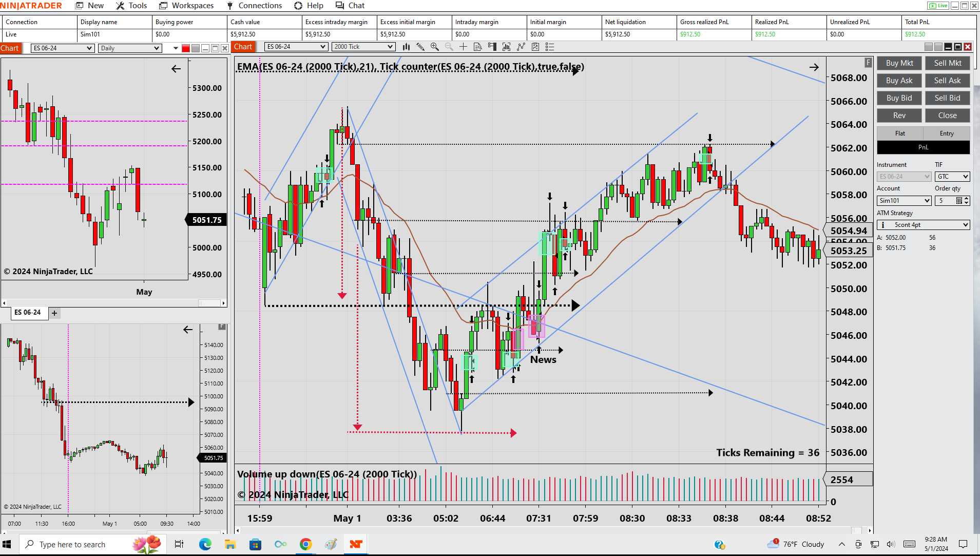Click the Windows search box
The width and height of the screenshot is (980, 556).
tap(92, 544)
